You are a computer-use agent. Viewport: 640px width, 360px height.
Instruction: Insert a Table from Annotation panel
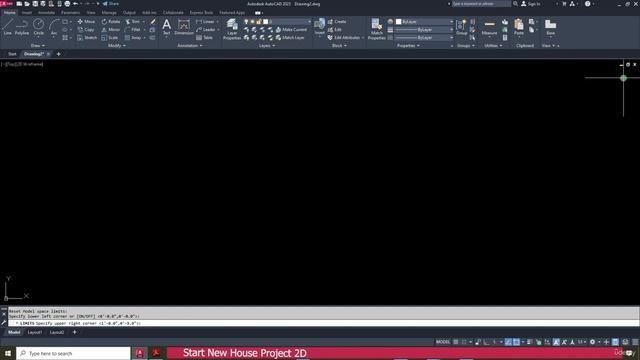pos(204,38)
